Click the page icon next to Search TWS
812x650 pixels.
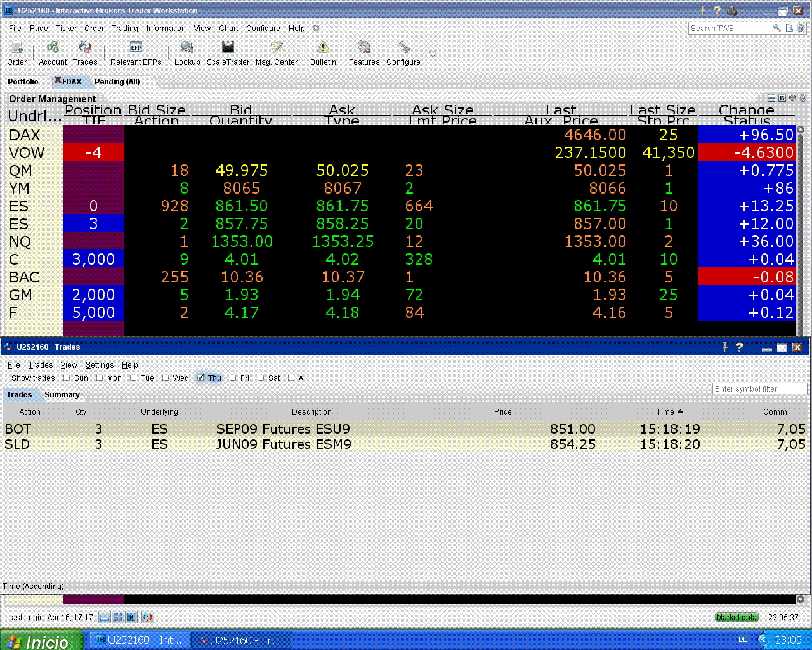click(789, 28)
